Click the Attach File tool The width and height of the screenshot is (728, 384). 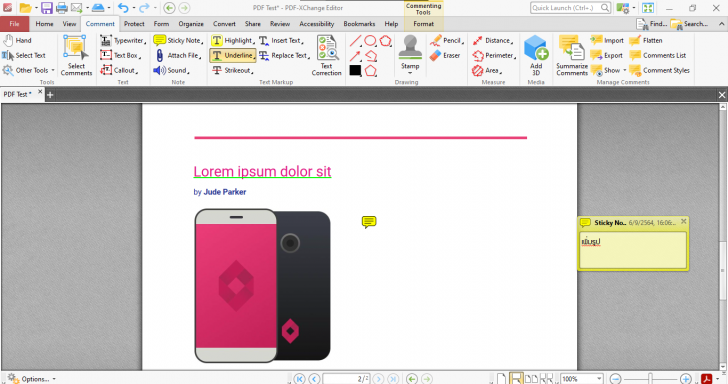[178, 55]
